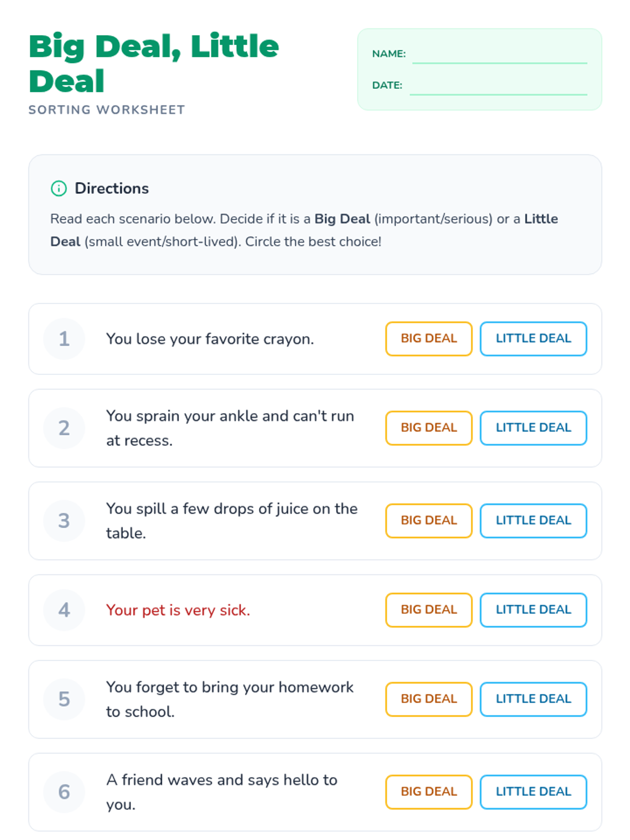Mark LITTLE DEAL for the sick pet
Viewport: 630px width, 840px height.
(x=533, y=610)
